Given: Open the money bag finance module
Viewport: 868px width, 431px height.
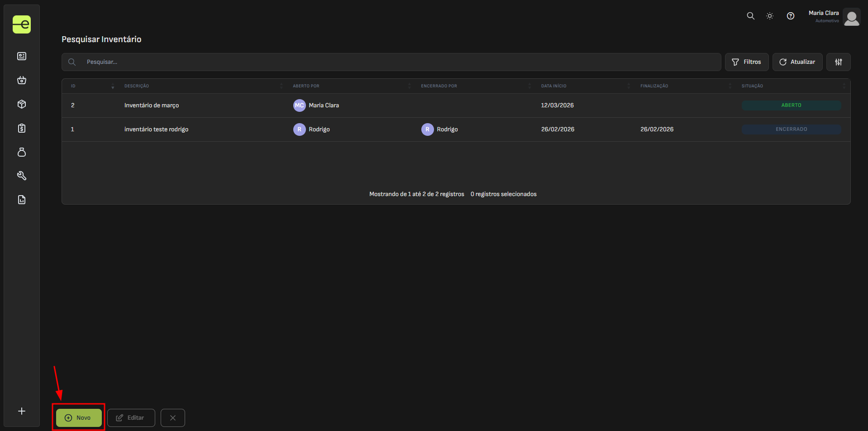Looking at the screenshot, I should (22, 152).
